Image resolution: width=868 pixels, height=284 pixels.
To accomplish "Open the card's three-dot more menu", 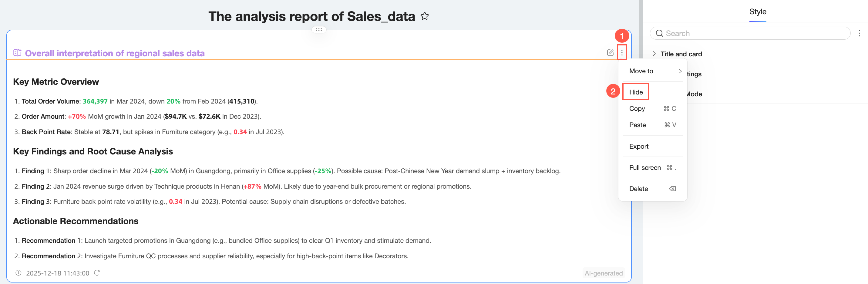I will [622, 52].
